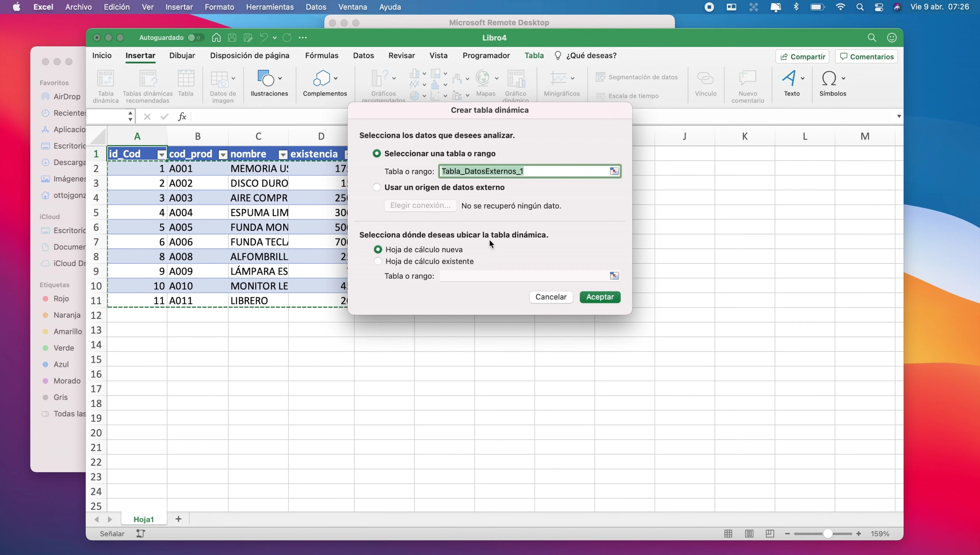The width and height of the screenshot is (980, 555).
Task: Open the nombre column filter dropdown
Action: click(283, 155)
